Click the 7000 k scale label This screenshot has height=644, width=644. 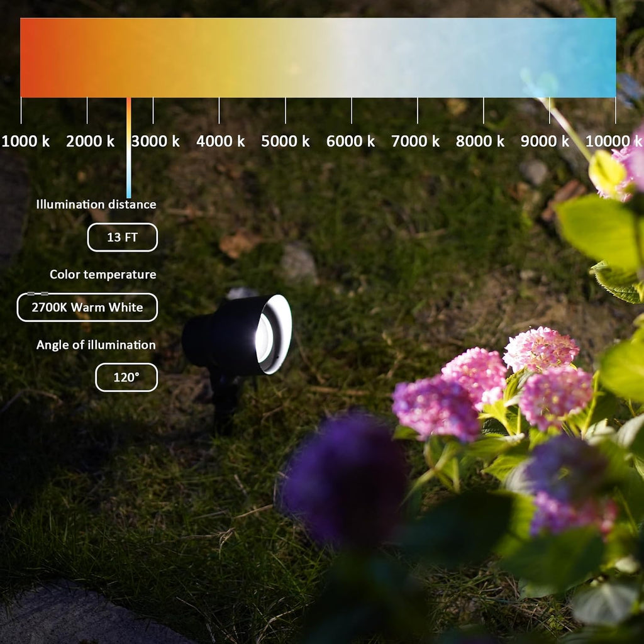[415, 142]
